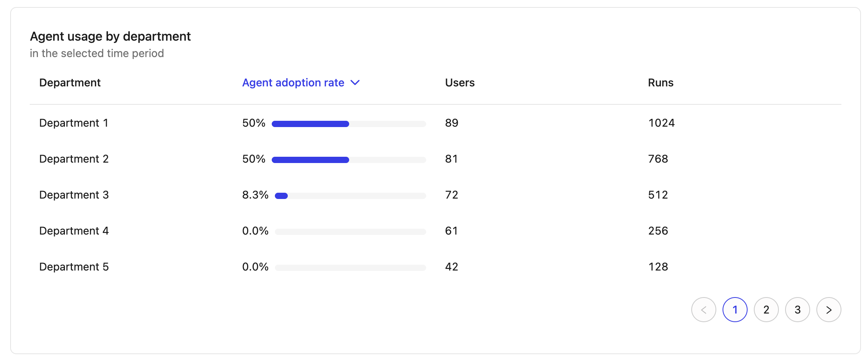Click Department 1 adoption progress bar
The image size is (868, 362).
(348, 124)
